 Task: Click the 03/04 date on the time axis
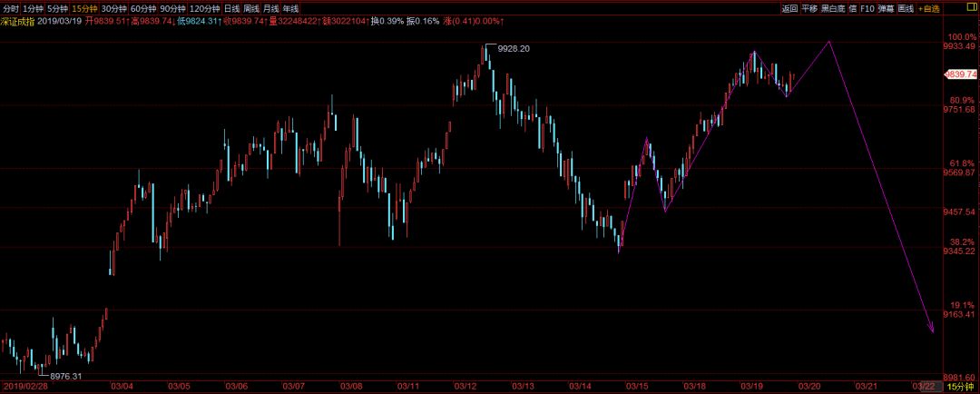point(120,388)
